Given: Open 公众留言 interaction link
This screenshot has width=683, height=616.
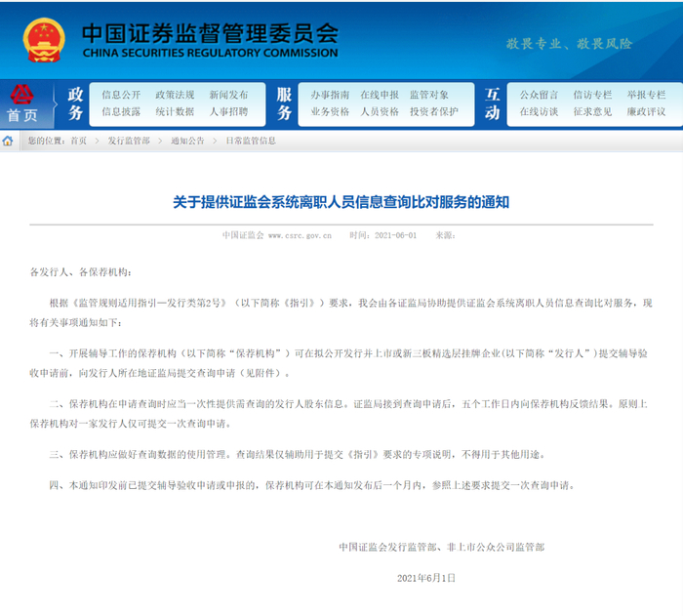Looking at the screenshot, I should click(539, 95).
